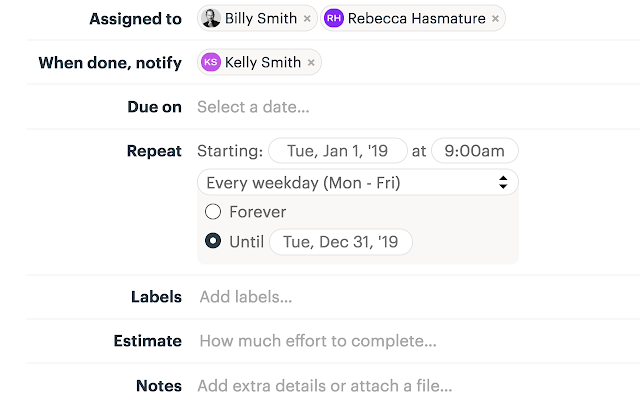Select the Until radio option
This screenshot has width=640, height=400.
[x=212, y=242]
